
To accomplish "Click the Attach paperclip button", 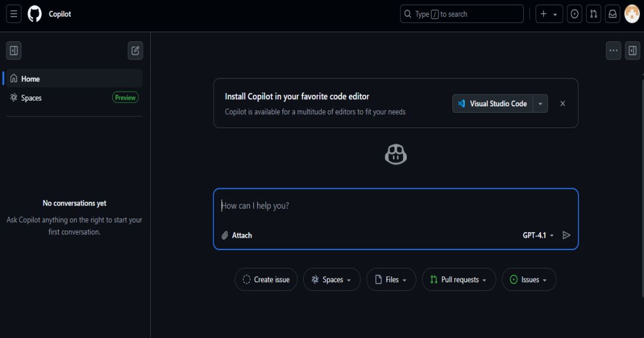I will pyautogui.click(x=237, y=235).
